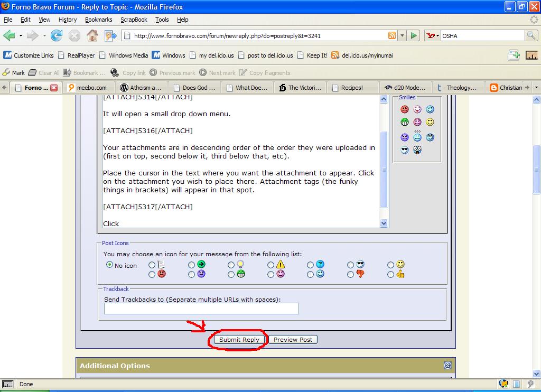Collapse the Additional Options section

click(x=447, y=365)
